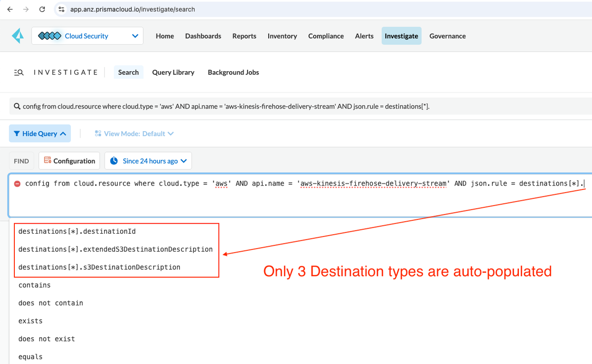
Task: Click the site info icon in address bar
Action: click(x=62, y=9)
